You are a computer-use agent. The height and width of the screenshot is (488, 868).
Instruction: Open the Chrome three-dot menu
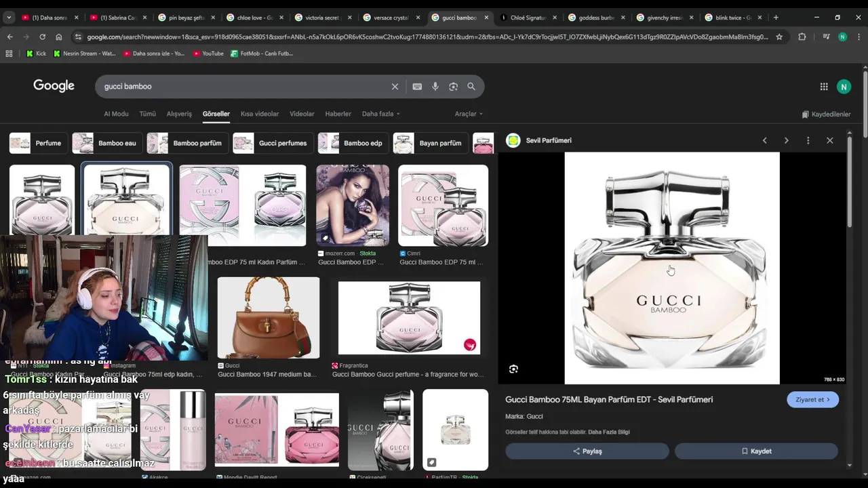click(859, 37)
